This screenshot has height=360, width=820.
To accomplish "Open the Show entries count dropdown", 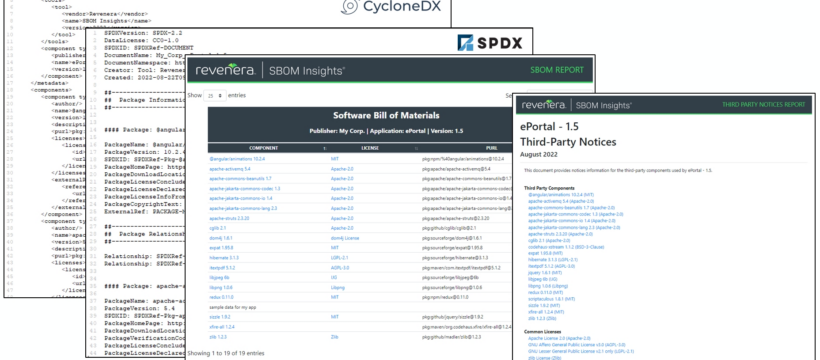I will [214, 96].
